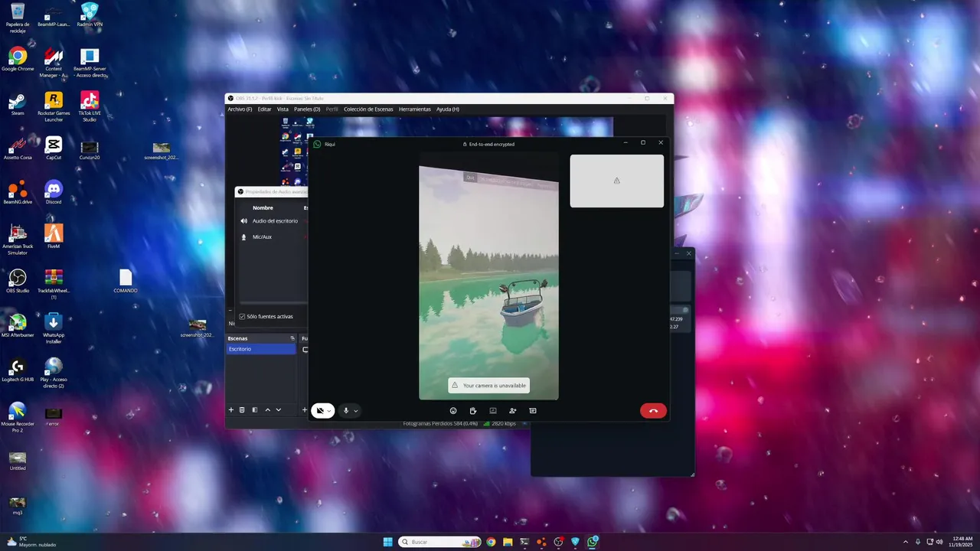Image resolution: width=980 pixels, height=551 pixels.
Task: Move the scene up with the arrow
Action: pyautogui.click(x=267, y=410)
